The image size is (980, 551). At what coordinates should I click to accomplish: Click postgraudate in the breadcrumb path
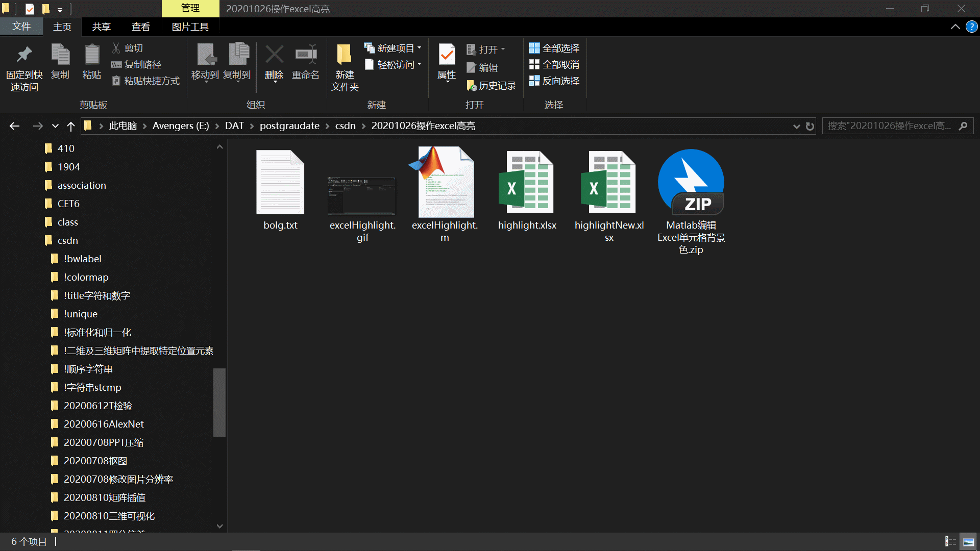289,126
